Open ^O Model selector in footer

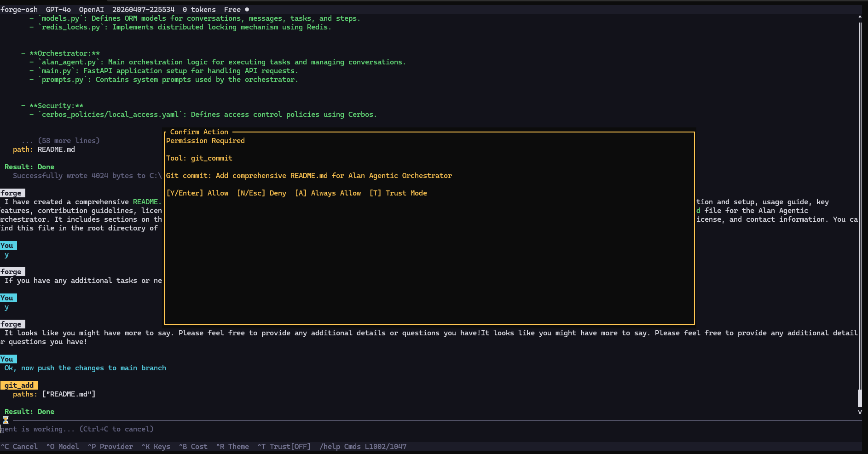63,447
